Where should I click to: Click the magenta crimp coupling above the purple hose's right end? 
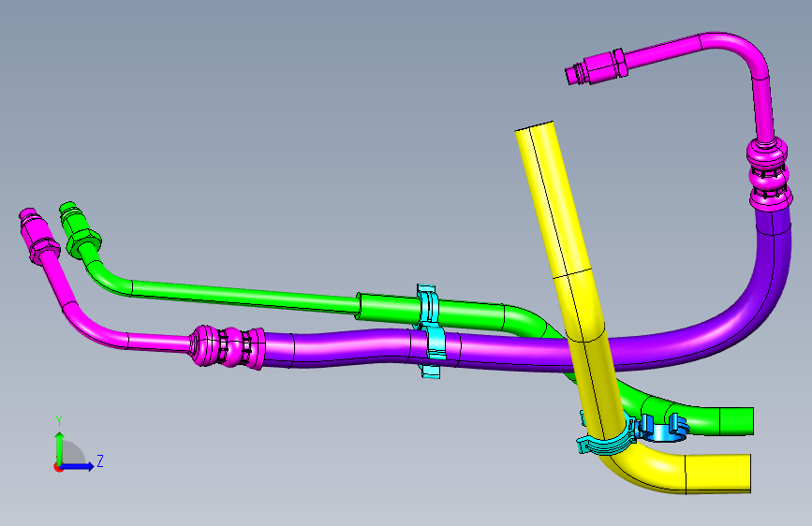pyautogui.click(x=770, y=173)
